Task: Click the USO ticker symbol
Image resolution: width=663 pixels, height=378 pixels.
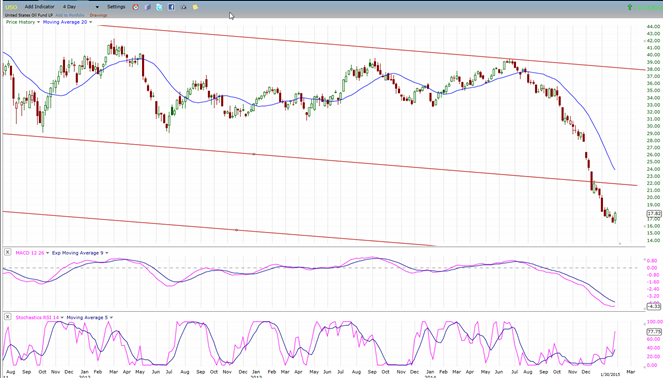Action: point(11,7)
